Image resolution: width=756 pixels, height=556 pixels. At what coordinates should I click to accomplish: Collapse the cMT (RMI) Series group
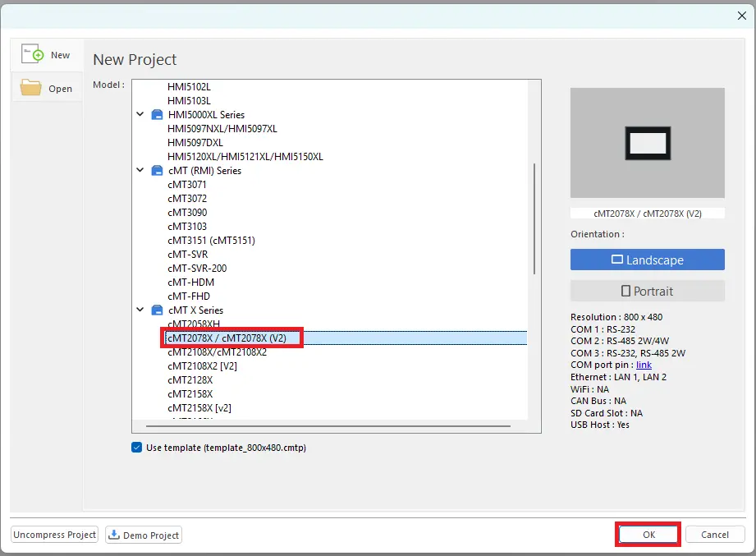click(x=140, y=170)
